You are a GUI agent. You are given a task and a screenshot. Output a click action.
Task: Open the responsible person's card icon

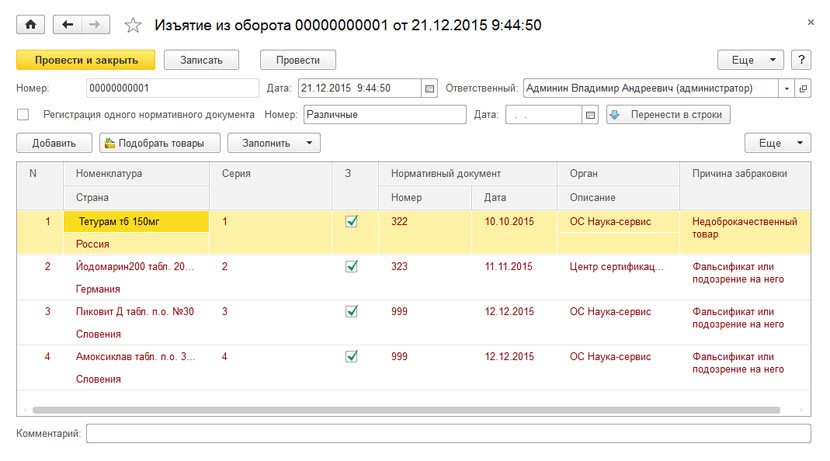click(803, 88)
